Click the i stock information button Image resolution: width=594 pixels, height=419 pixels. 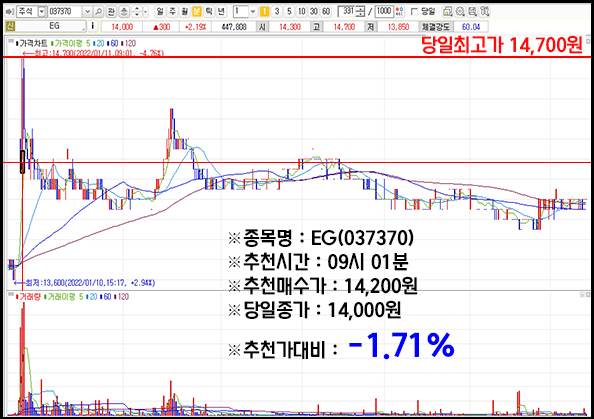tap(93, 26)
